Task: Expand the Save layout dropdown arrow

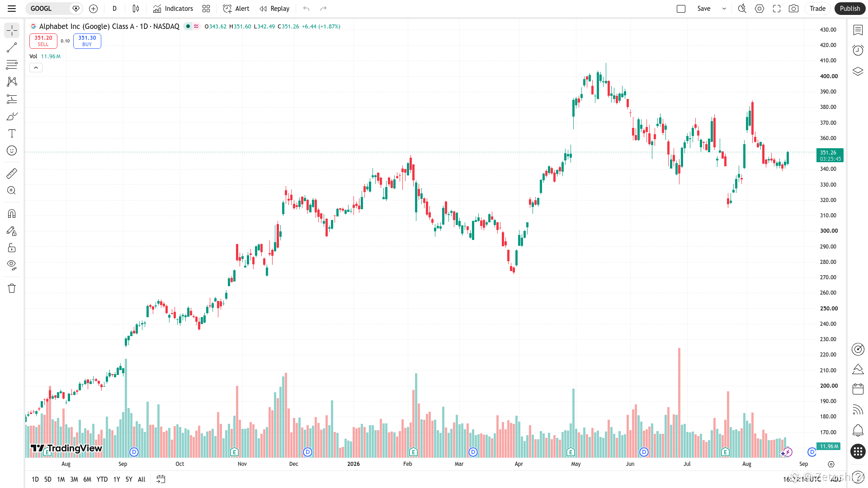Action: point(724,9)
